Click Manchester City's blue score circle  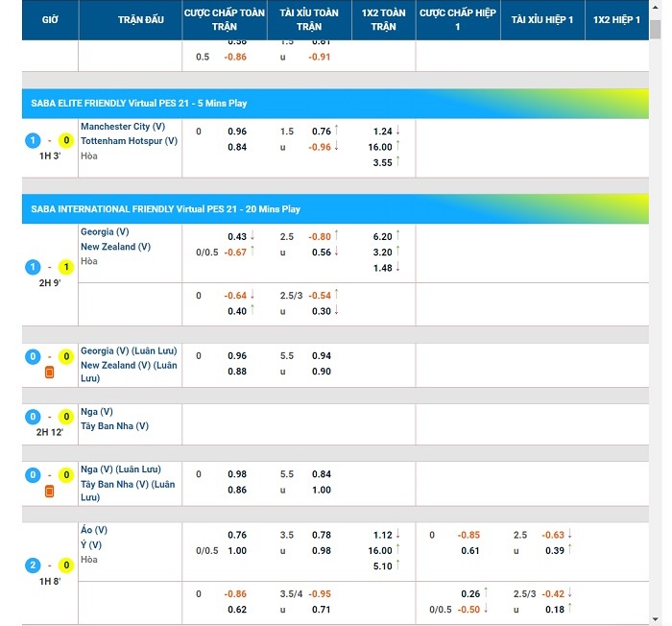[32, 140]
